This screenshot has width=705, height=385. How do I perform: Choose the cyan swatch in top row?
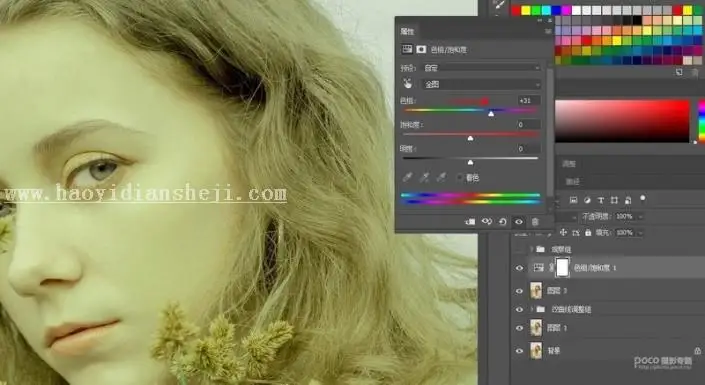(x=546, y=10)
